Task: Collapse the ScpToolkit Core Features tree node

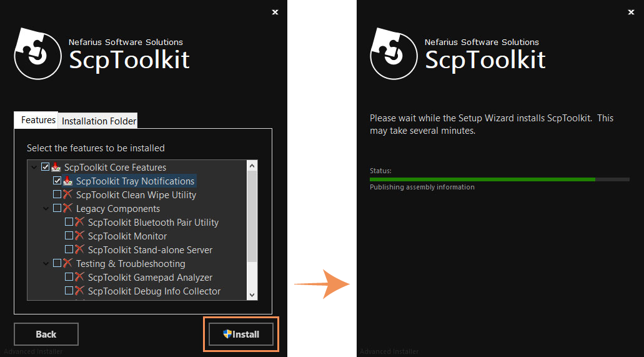Action: click(x=34, y=168)
